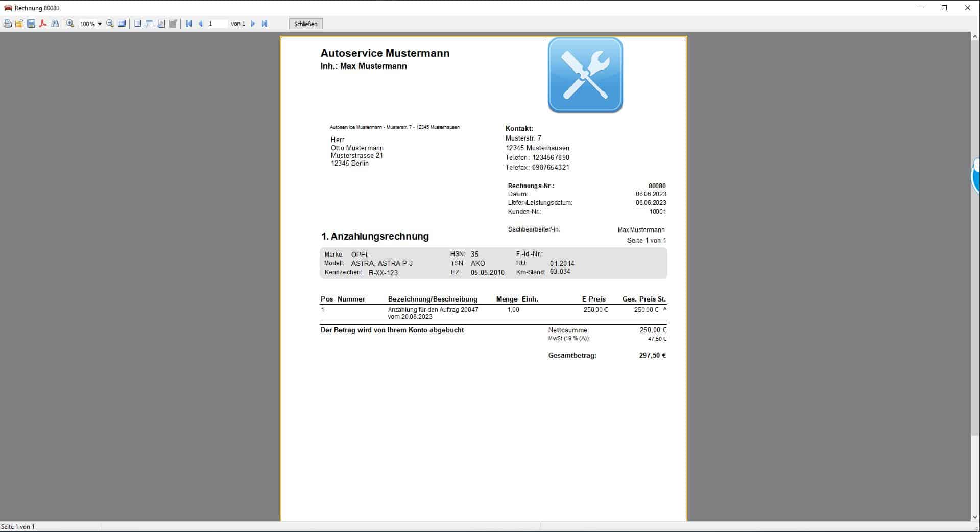Click the TSN value AKO
This screenshot has height=532, width=980.
[478, 263]
